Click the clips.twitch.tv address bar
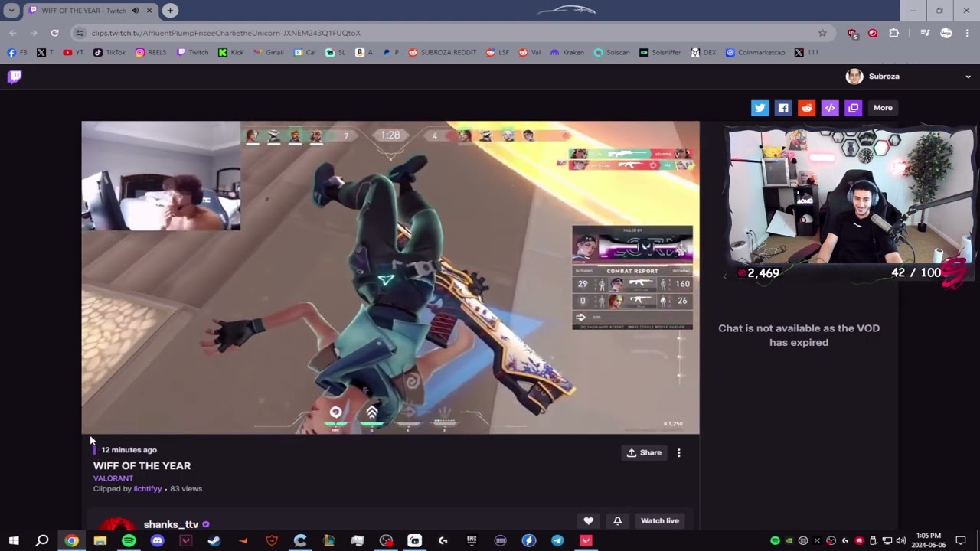The image size is (980, 551). tap(452, 33)
